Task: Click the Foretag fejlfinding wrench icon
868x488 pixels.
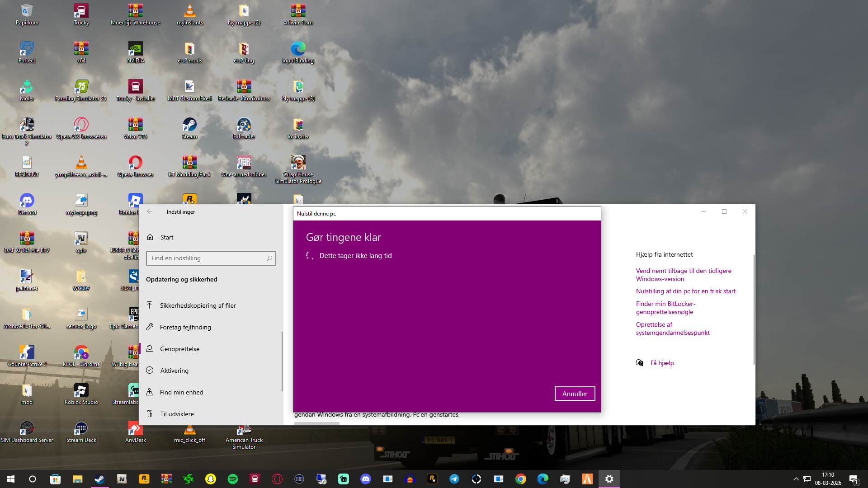Action: (x=150, y=327)
